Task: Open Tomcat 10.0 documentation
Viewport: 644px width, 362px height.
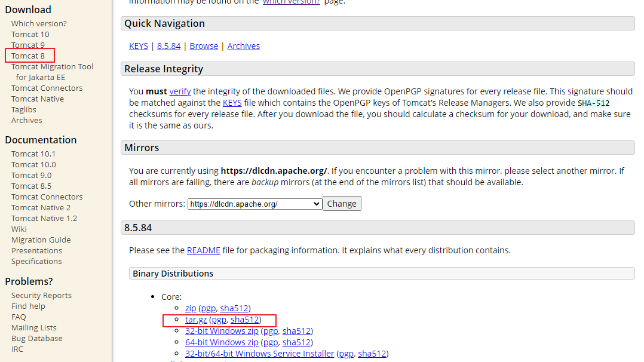Action: point(33,164)
